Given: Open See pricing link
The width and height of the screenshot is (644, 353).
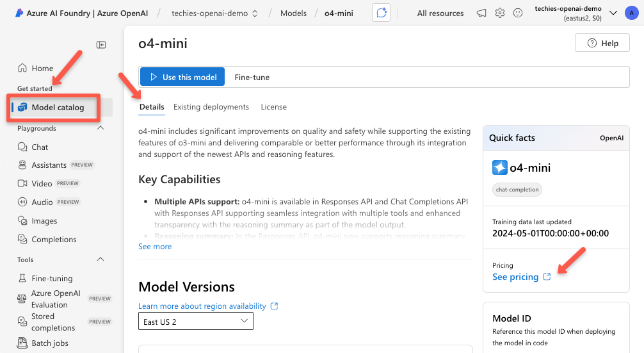Looking at the screenshot, I should click(515, 277).
